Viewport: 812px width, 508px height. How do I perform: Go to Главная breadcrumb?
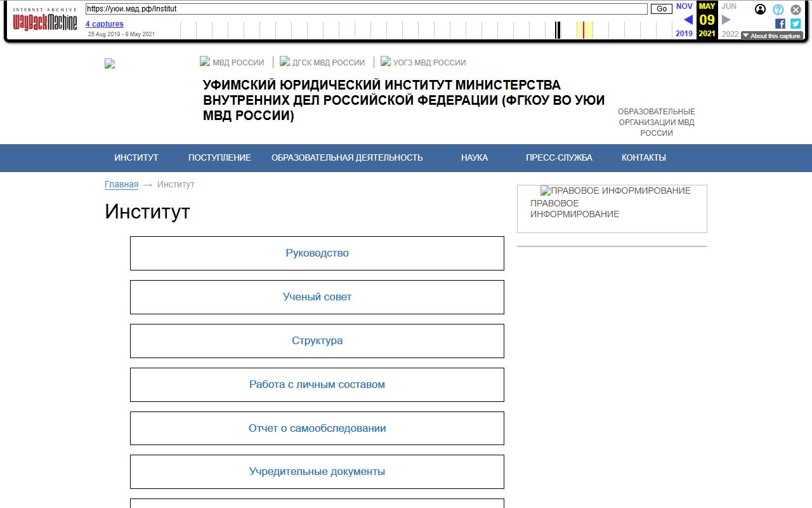(x=121, y=184)
